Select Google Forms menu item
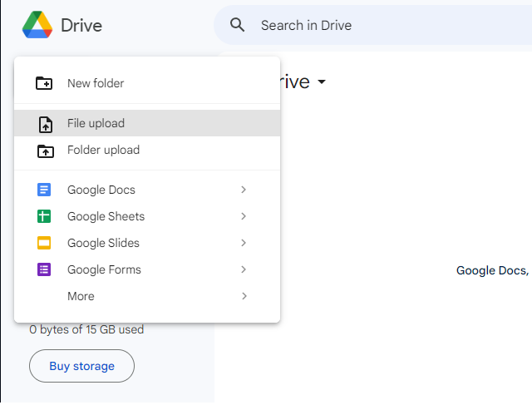This screenshot has height=405, width=532. (x=147, y=269)
